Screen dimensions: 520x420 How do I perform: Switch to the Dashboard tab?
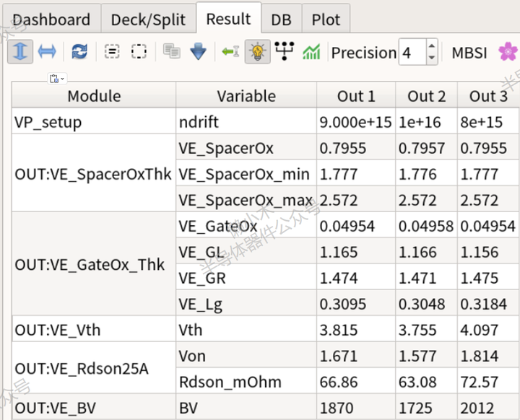coord(51,19)
